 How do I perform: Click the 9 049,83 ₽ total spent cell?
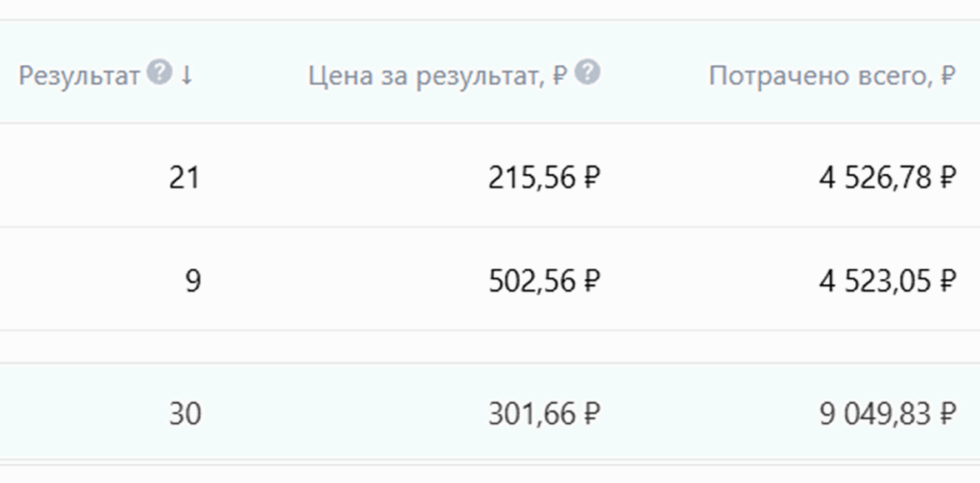[x=887, y=413]
